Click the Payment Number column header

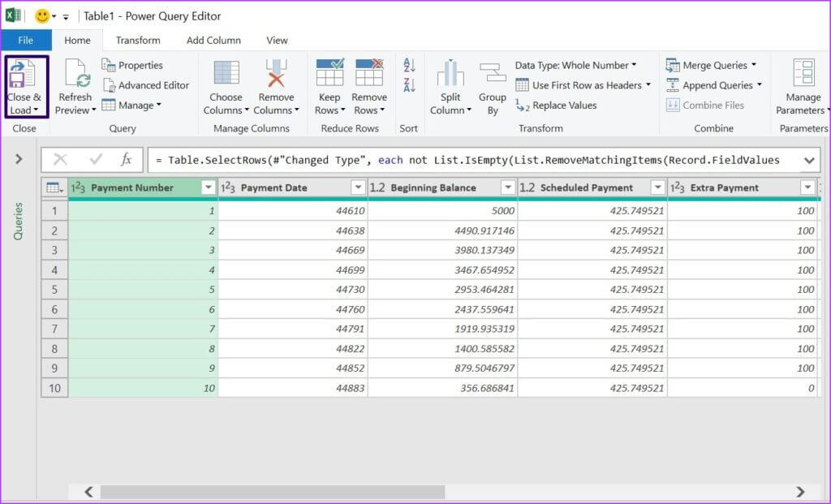(x=143, y=187)
